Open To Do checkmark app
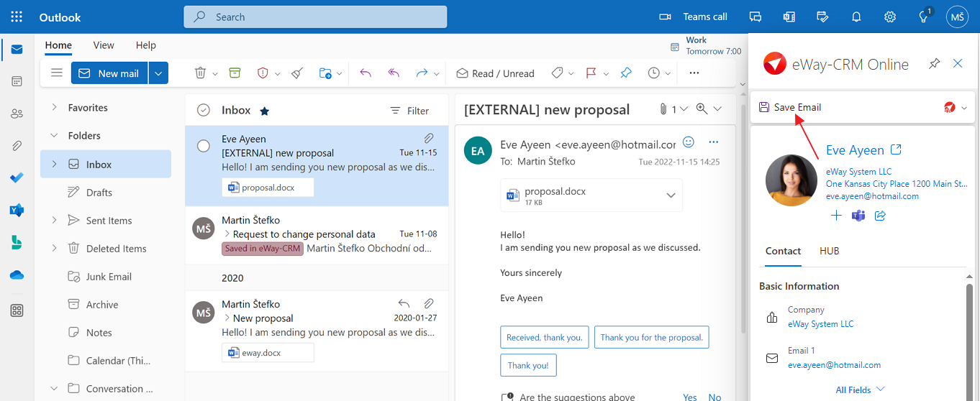This screenshot has width=980, height=401. [17, 178]
